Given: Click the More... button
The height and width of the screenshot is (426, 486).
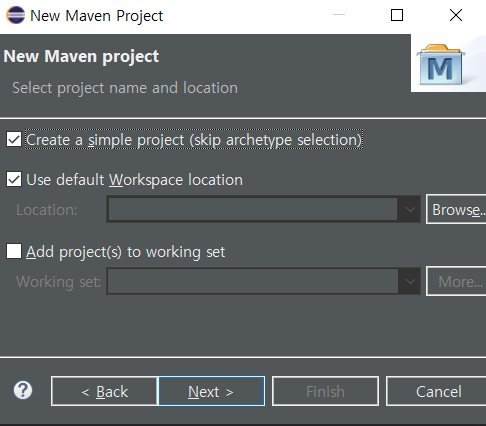Looking at the screenshot, I should click(x=456, y=281).
